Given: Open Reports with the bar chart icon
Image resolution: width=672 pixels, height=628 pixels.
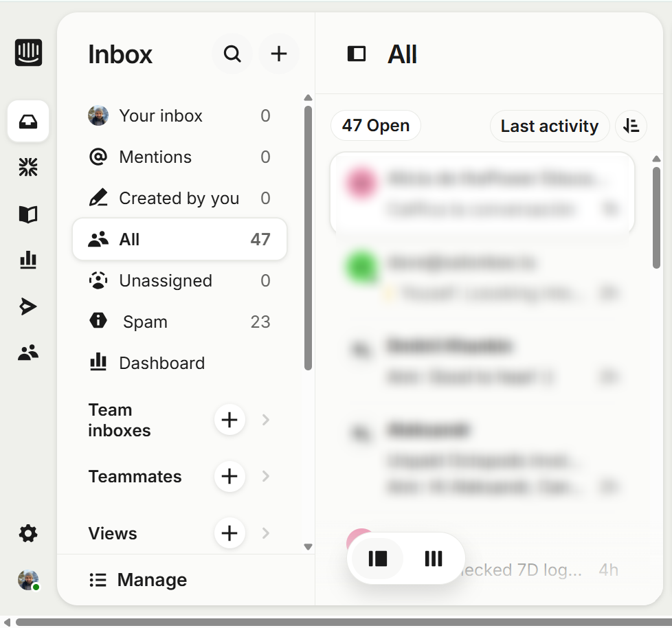Looking at the screenshot, I should click(x=27, y=260).
